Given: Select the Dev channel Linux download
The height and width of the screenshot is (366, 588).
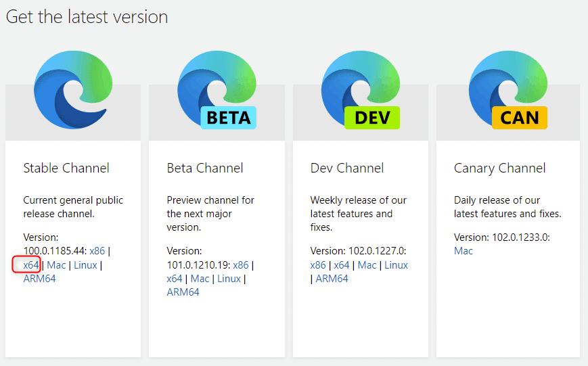Looking at the screenshot, I should coord(397,265).
